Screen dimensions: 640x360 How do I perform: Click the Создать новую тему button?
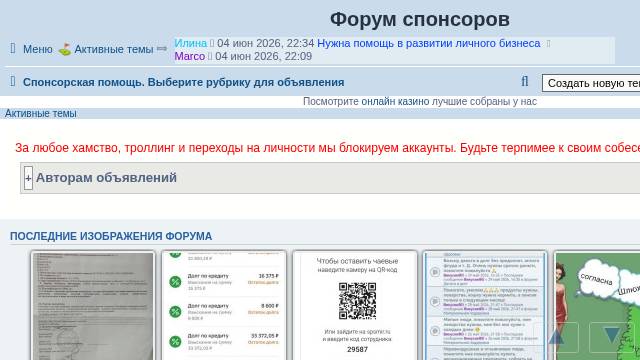pos(591,83)
